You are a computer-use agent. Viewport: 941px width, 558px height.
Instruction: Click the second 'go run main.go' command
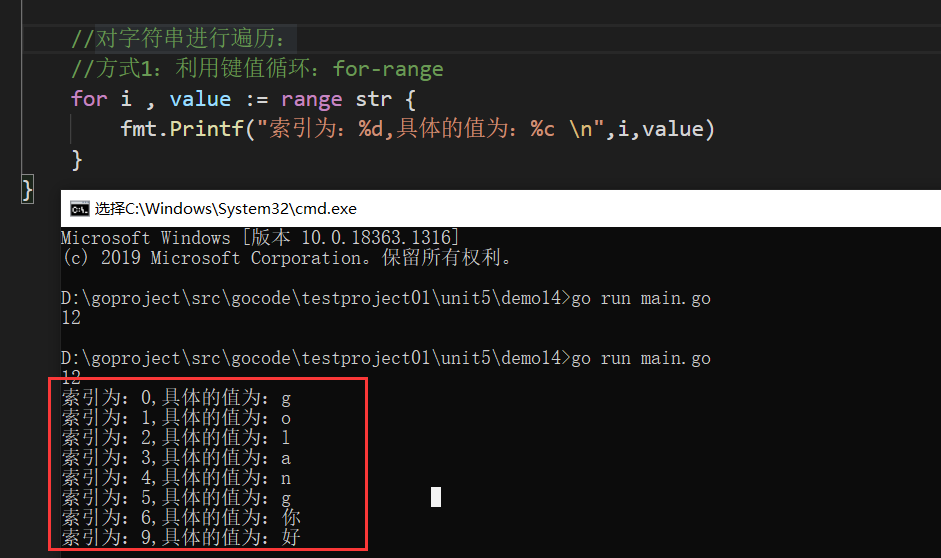[640, 358]
